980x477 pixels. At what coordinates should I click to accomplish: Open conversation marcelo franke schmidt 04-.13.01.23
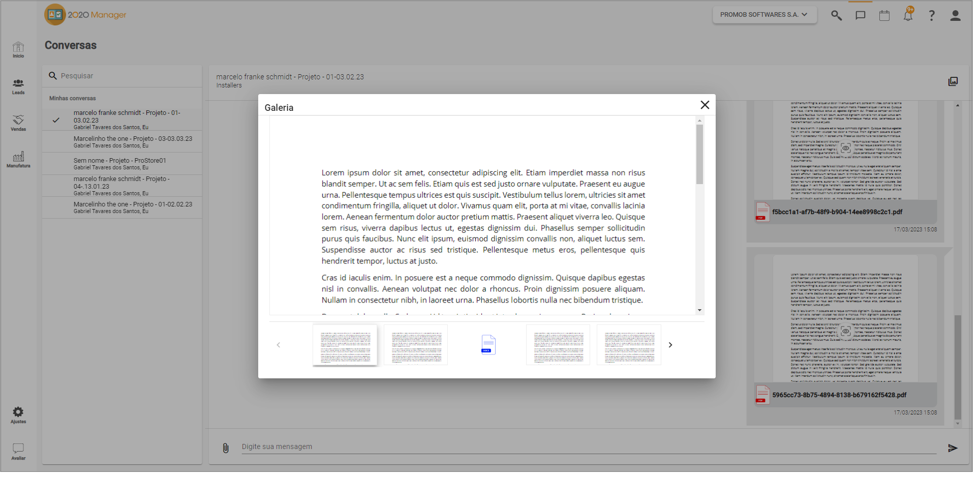[122, 186]
